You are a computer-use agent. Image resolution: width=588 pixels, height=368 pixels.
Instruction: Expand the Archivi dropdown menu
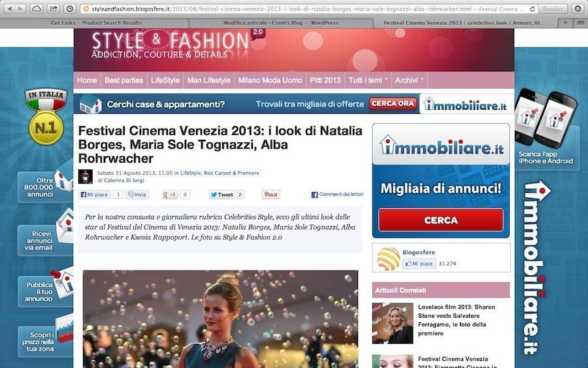(x=409, y=80)
